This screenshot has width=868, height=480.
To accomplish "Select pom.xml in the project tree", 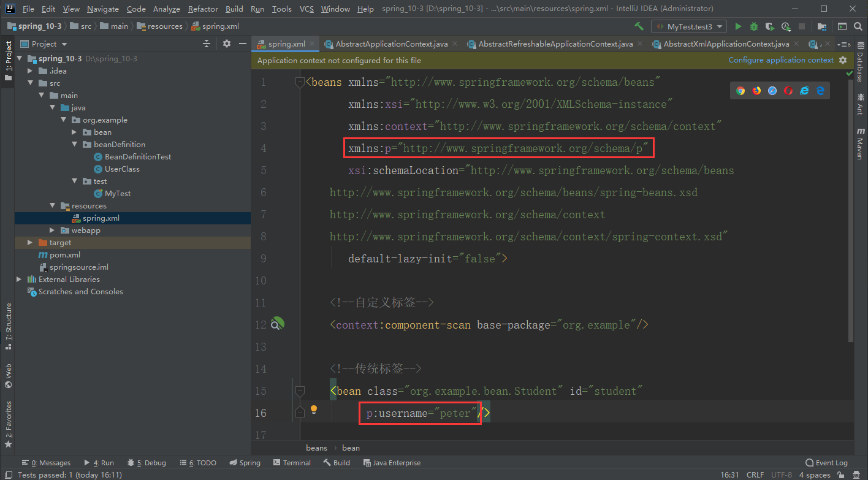I will click(x=64, y=255).
